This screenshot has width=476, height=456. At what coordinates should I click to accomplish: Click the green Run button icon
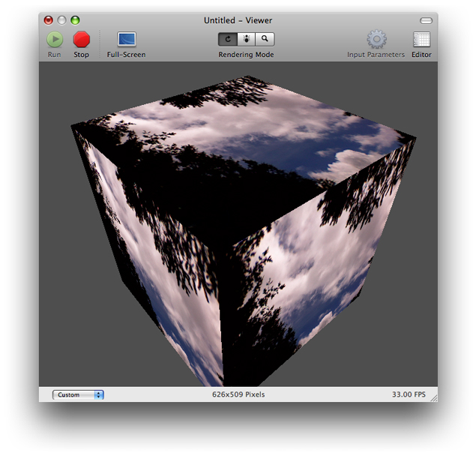pos(55,40)
